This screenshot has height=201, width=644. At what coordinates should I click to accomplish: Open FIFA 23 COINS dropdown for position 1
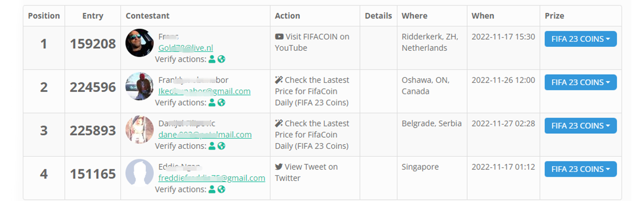581,39
